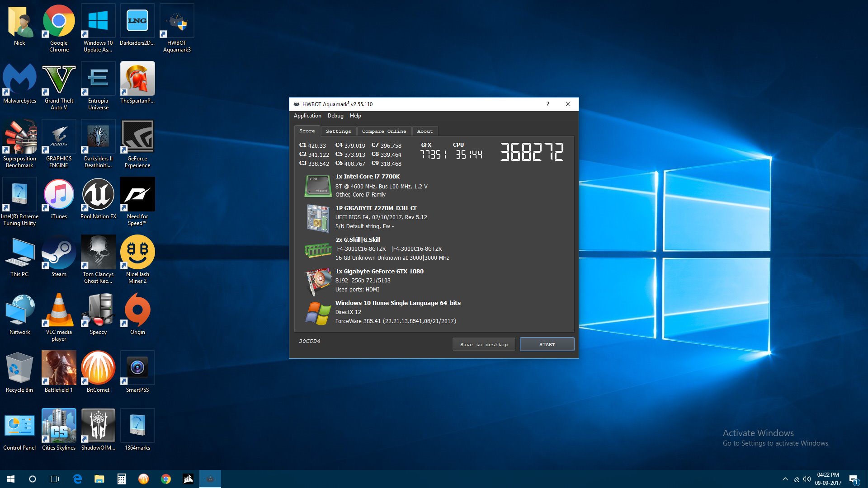Open the Application menu in Aquamark
The image size is (868, 488).
(307, 116)
